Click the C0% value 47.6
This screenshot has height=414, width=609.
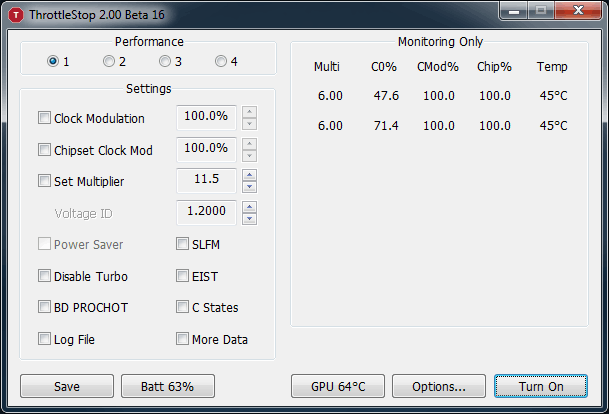click(386, 96)
